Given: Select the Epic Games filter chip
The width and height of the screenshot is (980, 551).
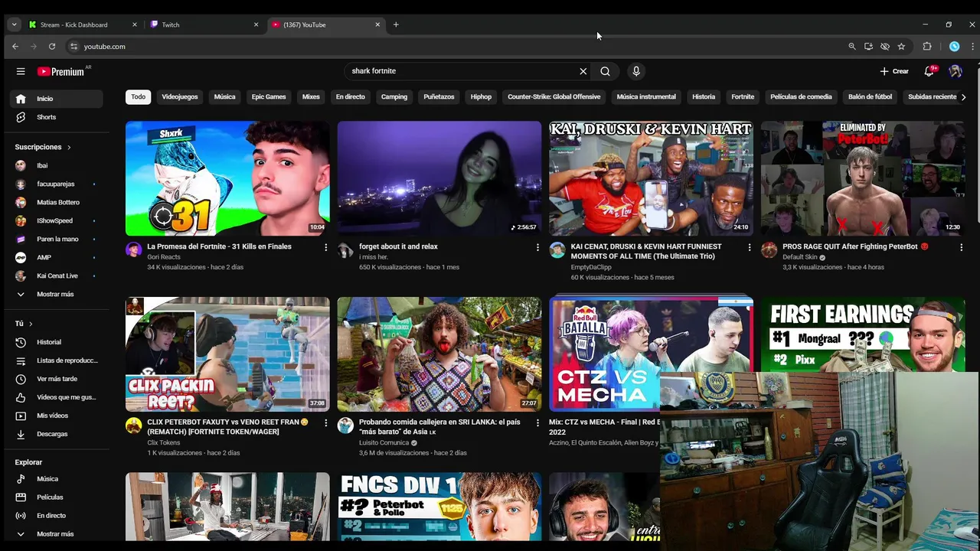Looking at the screenshot, I should (269, 97).
